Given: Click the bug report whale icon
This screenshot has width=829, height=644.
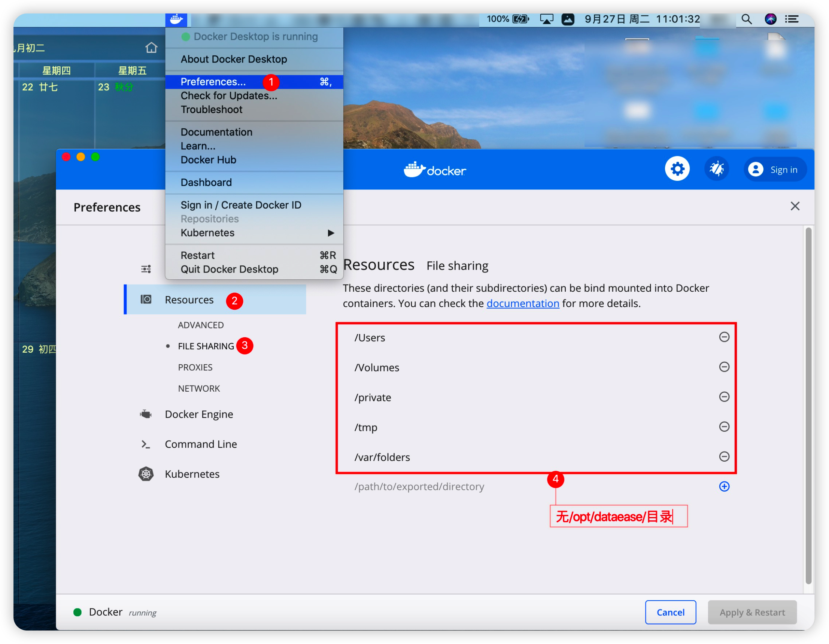Looking at the screenshot, I should coord(717,168).
